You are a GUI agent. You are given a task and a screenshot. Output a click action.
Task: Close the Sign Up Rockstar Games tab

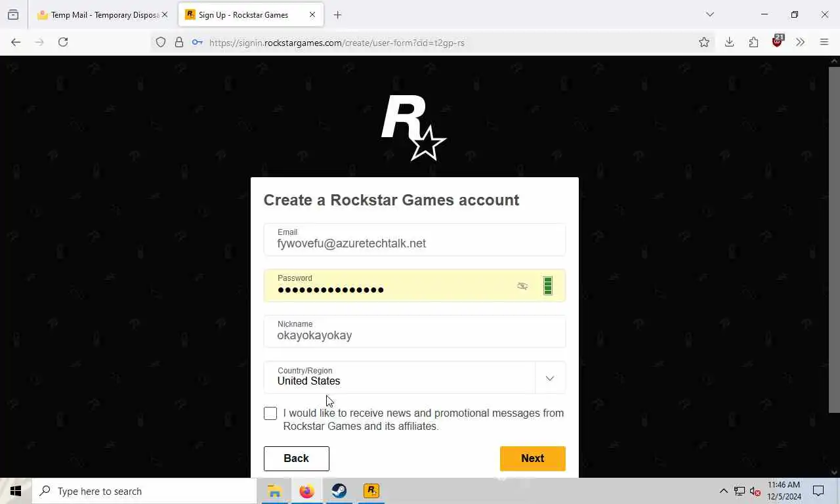(312, 14)
